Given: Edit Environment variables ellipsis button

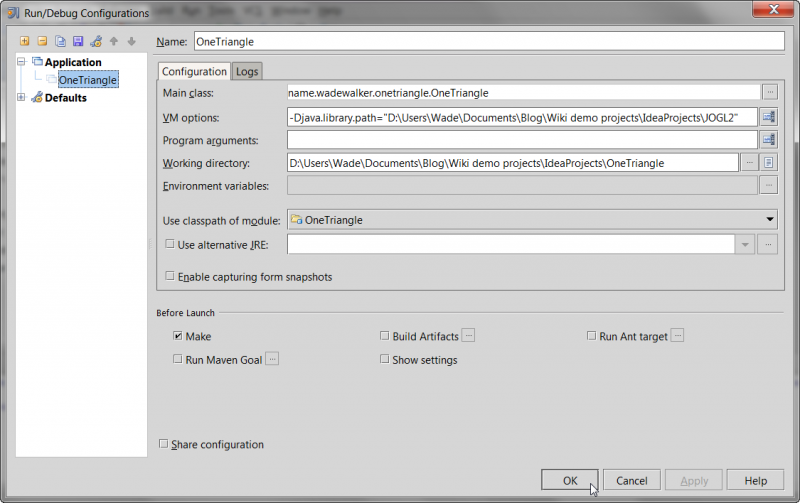Looking at the screenshot, I should pos(768,185).
